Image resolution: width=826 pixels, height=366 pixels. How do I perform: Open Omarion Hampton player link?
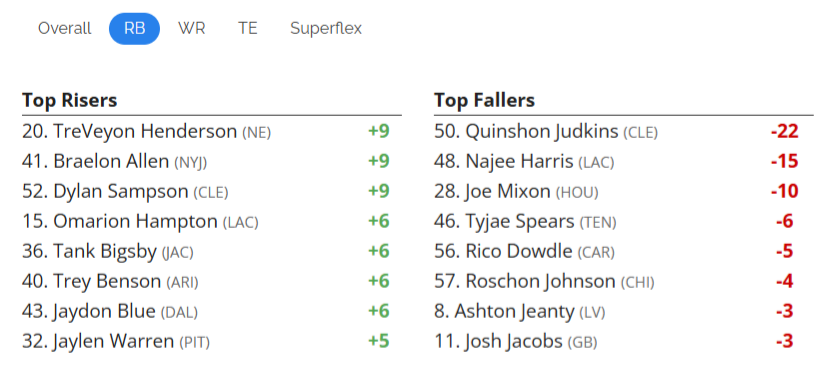pyautogui.click(x=135, y=222)
